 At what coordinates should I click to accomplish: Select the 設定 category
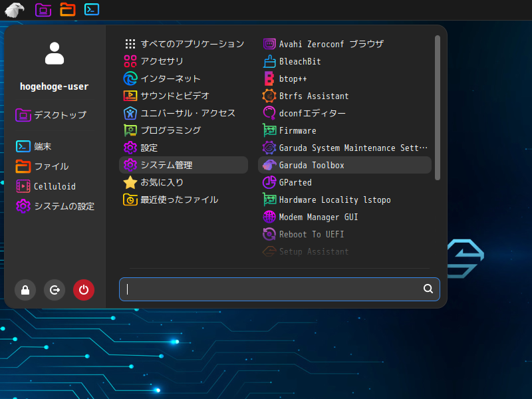(184, 148)
